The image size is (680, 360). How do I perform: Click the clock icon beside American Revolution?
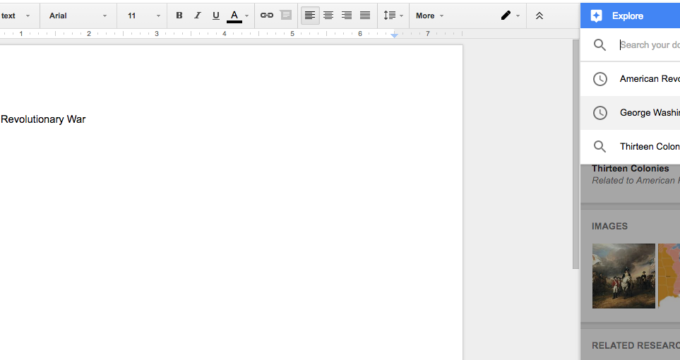600,79
